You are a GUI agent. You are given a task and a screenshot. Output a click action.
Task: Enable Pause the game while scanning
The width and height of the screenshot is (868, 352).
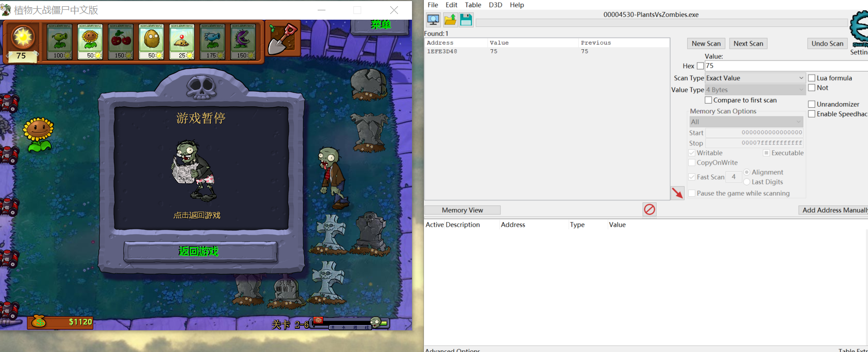point(691,193)
